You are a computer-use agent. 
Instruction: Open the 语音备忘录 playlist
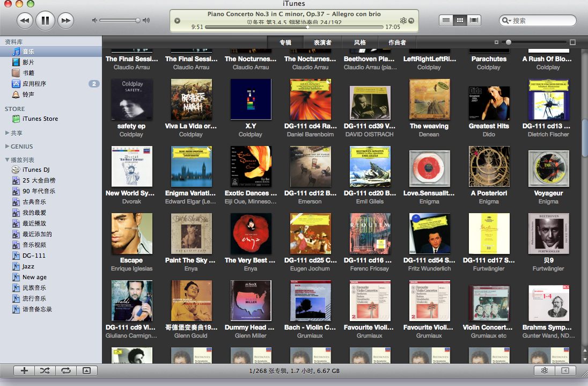pos(50,309)
